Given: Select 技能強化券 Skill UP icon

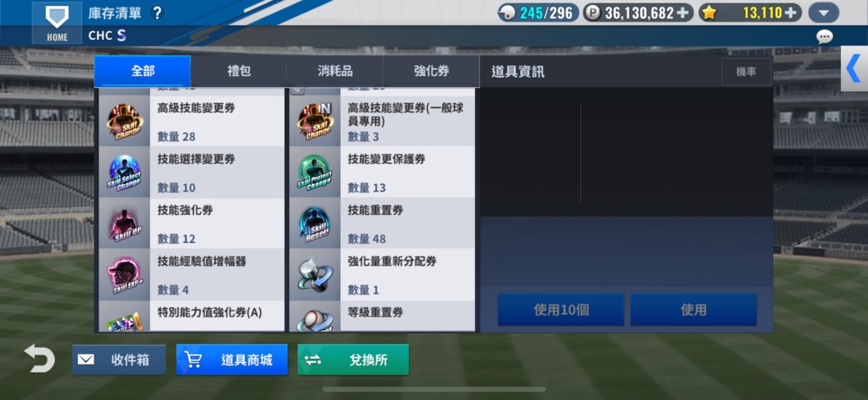Looking at the screenshot, I should click(125, 223).
